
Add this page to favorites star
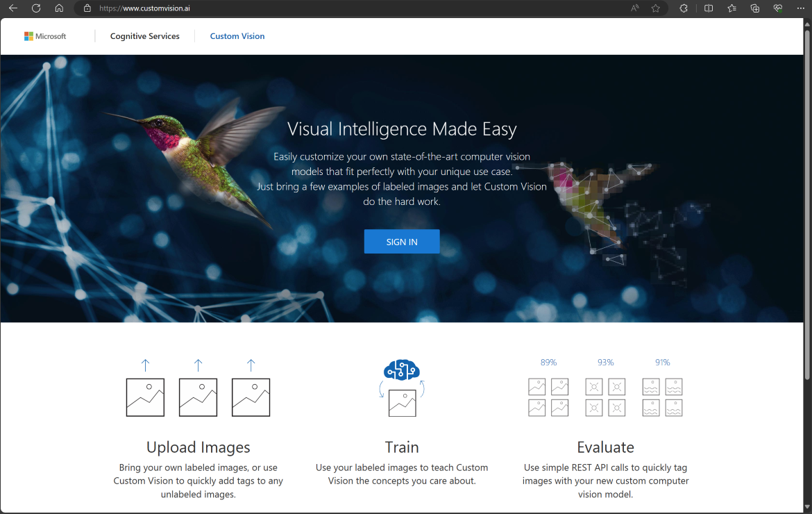tap(656, 8)
